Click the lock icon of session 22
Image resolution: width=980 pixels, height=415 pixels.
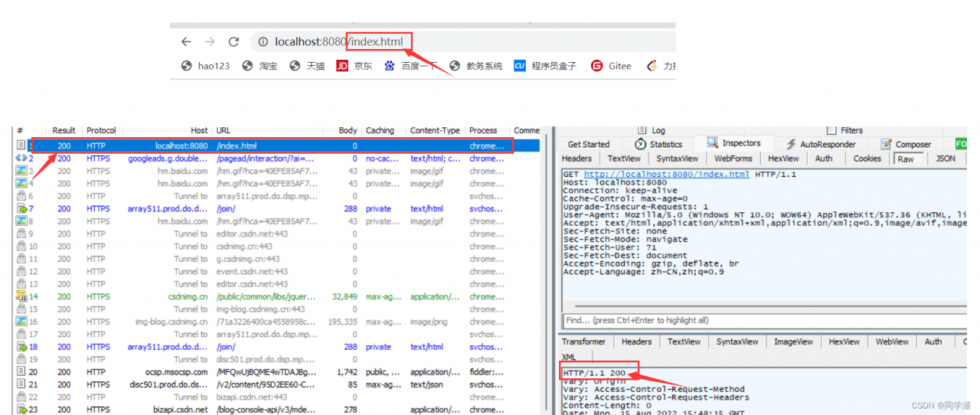coord(21,397)
